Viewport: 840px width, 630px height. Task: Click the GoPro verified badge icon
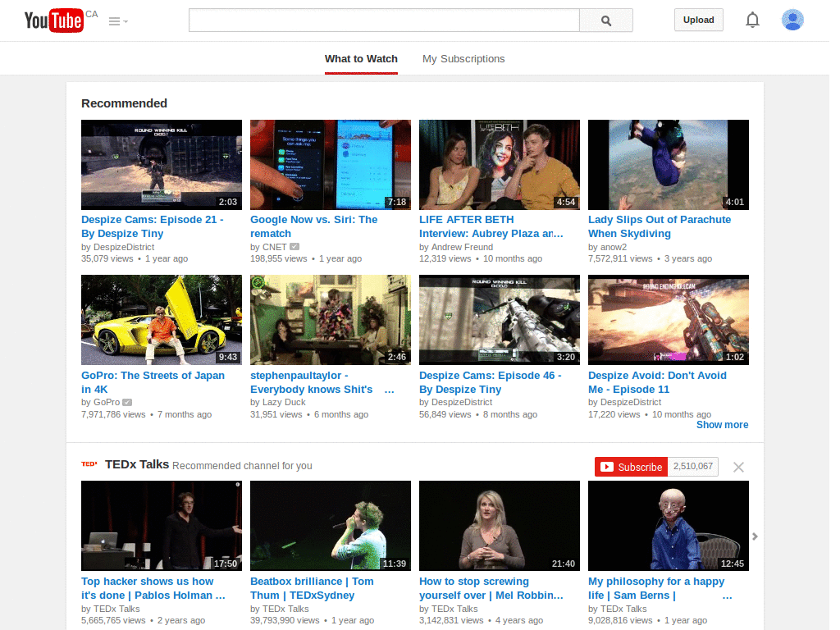coord(127,402)
